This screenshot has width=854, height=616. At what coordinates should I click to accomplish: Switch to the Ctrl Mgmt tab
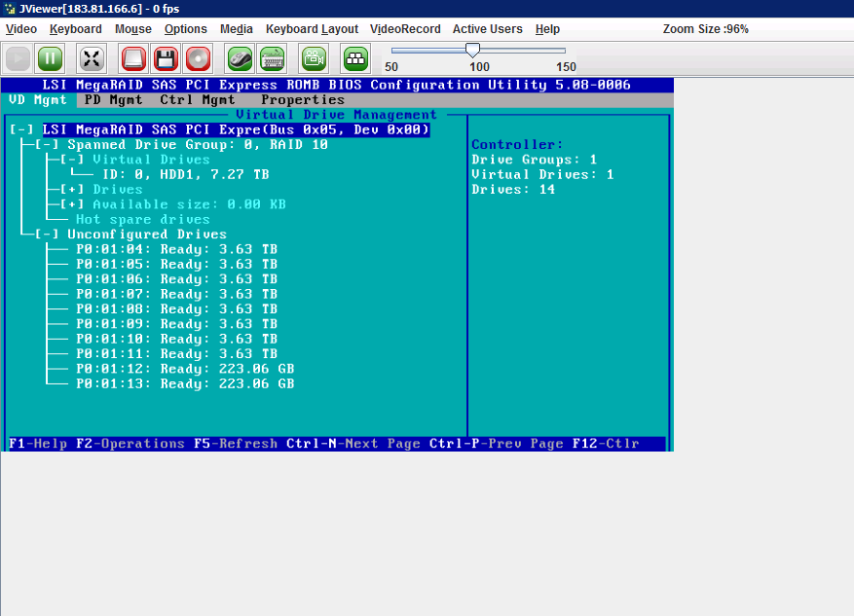pyautogui.click(x=198, y=99)
